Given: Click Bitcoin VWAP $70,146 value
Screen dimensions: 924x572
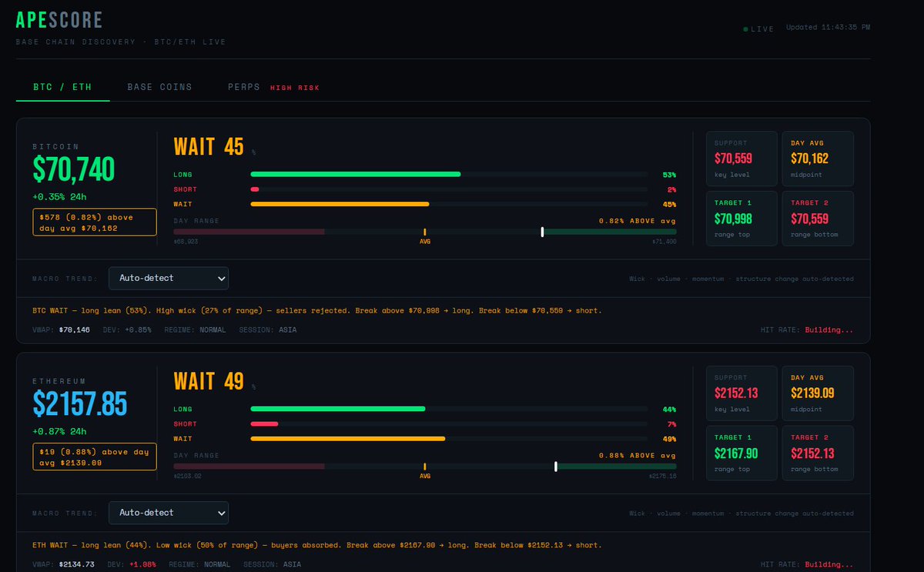Looking at the screenshot, I should (75, 329).
